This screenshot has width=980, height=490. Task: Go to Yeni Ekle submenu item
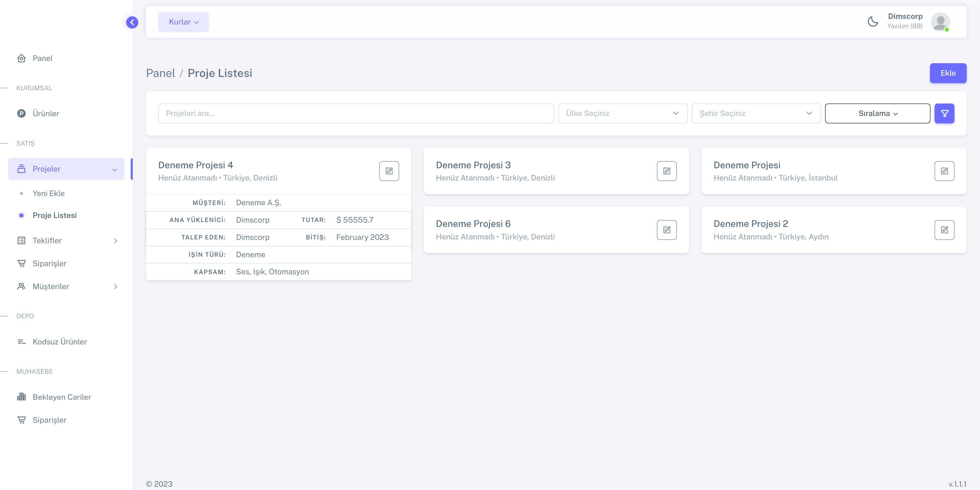click(x=49, y=194)
